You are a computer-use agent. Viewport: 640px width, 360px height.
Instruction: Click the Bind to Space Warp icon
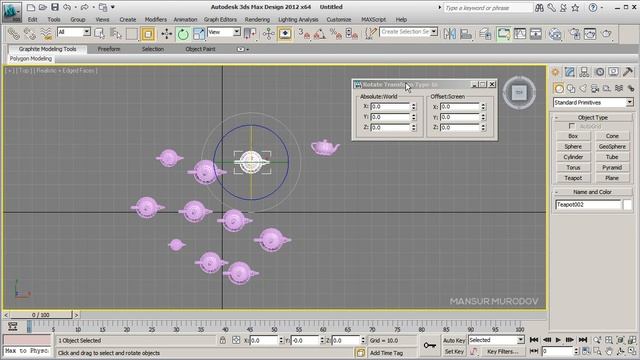click(45, 33)
